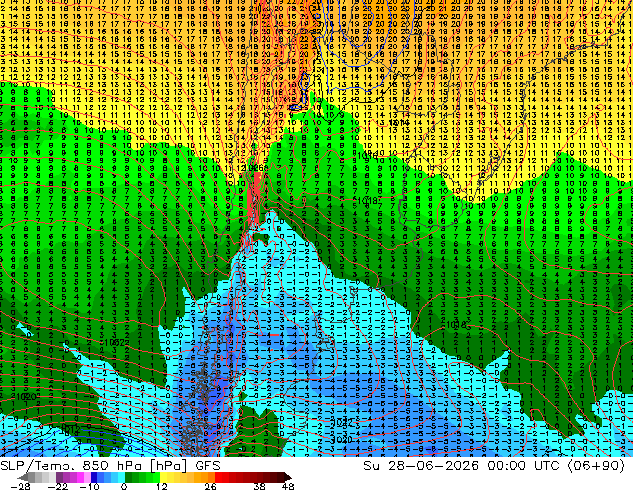
Task: Click the '1014' isobar label
Action: (x=399, y=122)
